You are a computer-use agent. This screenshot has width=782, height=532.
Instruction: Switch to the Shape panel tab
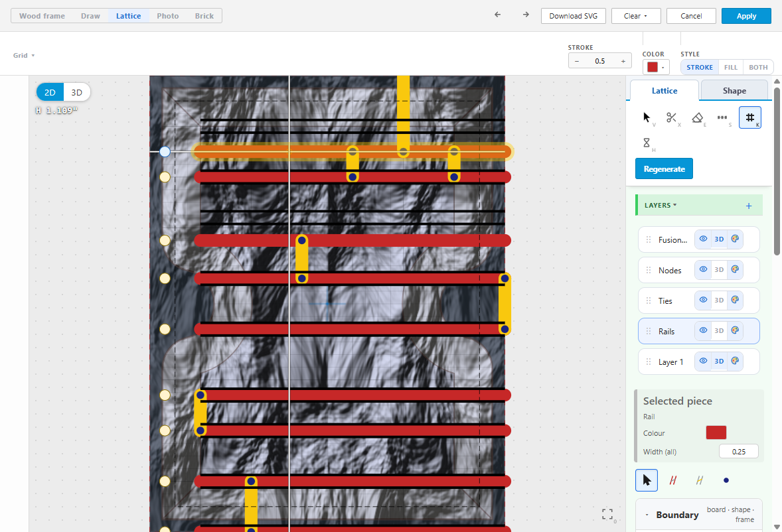(x=734, y=91)
